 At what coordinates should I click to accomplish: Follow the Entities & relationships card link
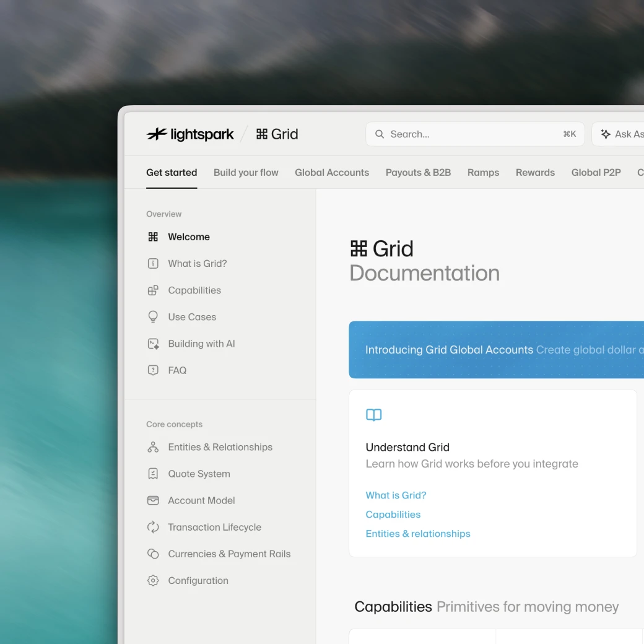(x=418, y=534)
